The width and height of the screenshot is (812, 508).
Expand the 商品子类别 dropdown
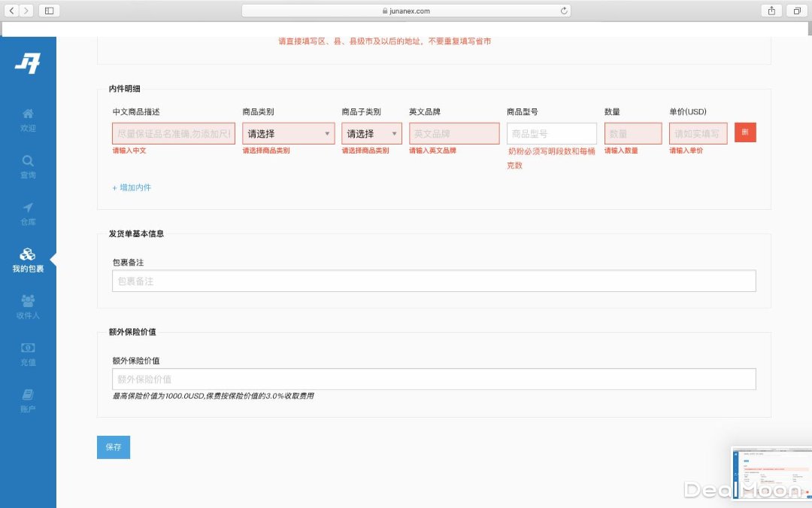(x=371, y=134)
